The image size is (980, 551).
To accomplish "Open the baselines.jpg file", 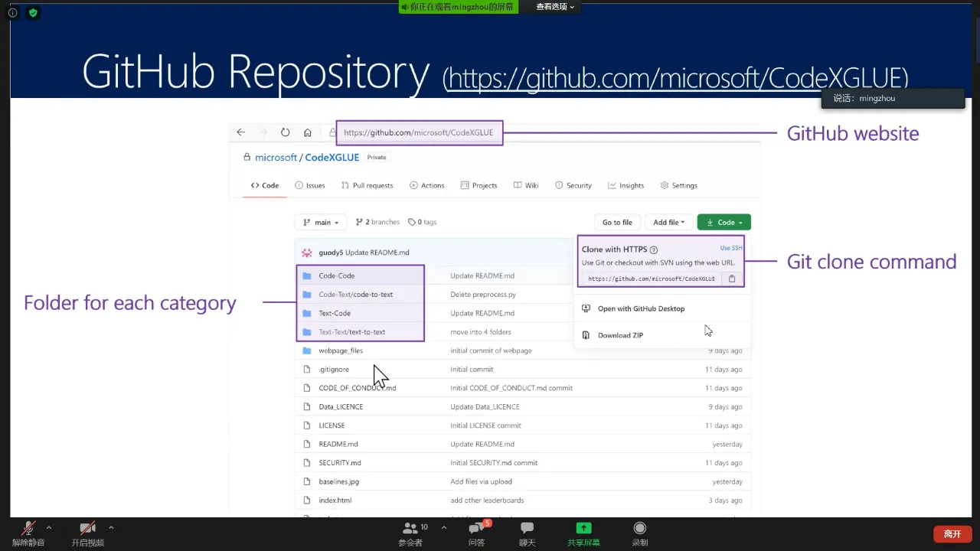I will 339,481.
